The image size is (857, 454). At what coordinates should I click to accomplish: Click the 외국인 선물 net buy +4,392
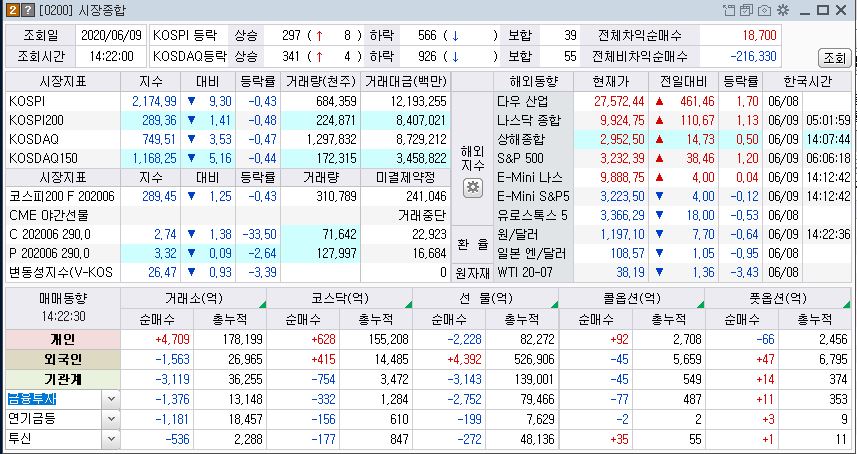click(464, 359)
